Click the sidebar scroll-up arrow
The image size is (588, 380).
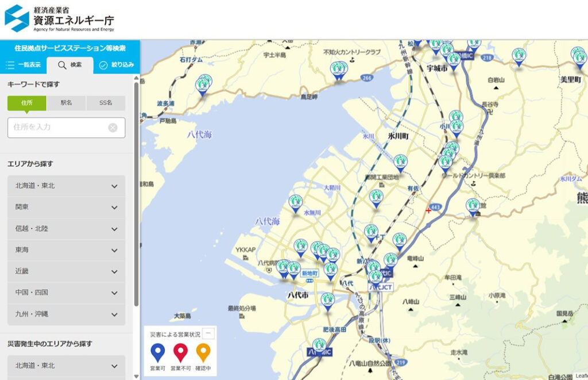pyautogui.click(x=136, y=78)
